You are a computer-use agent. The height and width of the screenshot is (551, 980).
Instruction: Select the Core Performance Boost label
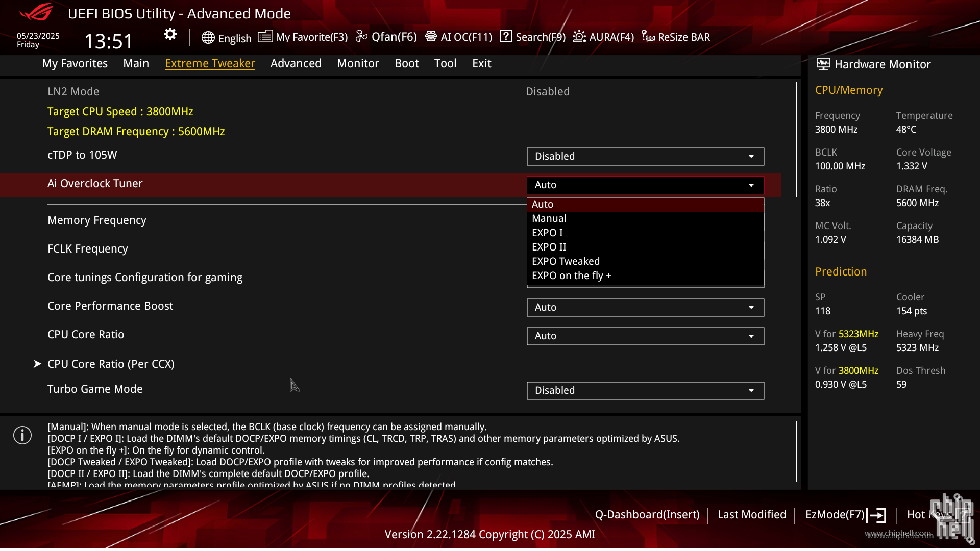110,306
